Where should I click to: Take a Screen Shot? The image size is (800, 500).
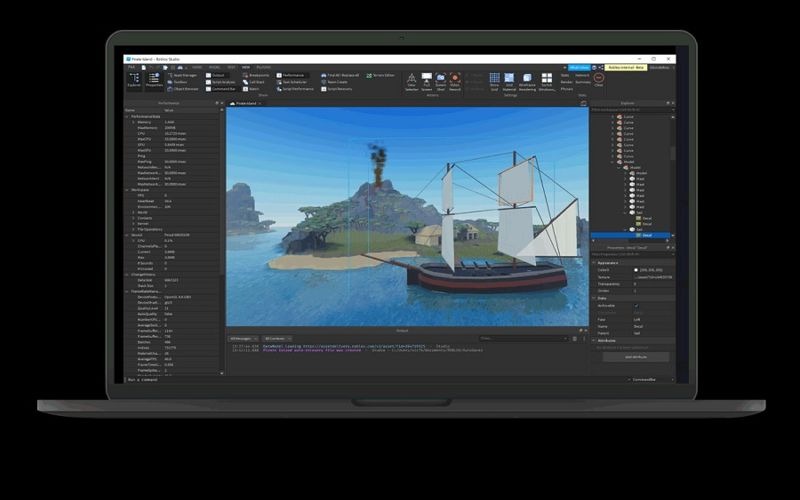pos(440,82)
